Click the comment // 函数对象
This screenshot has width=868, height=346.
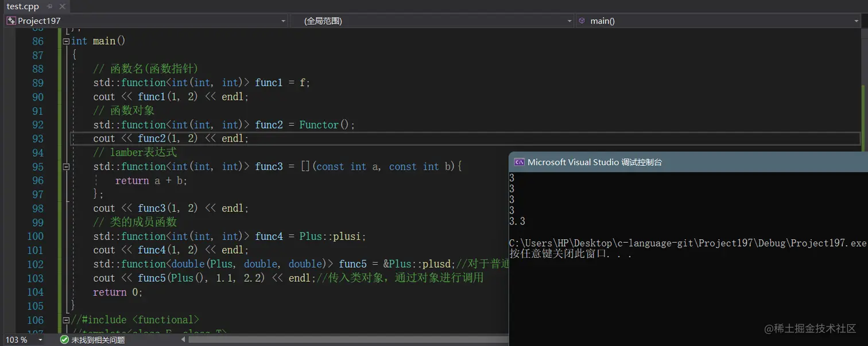pyautogui.click(x=124, y=111)
